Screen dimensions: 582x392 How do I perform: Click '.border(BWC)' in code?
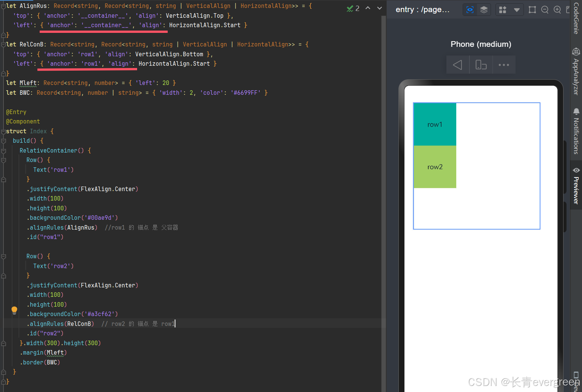(x=40, y=362)
